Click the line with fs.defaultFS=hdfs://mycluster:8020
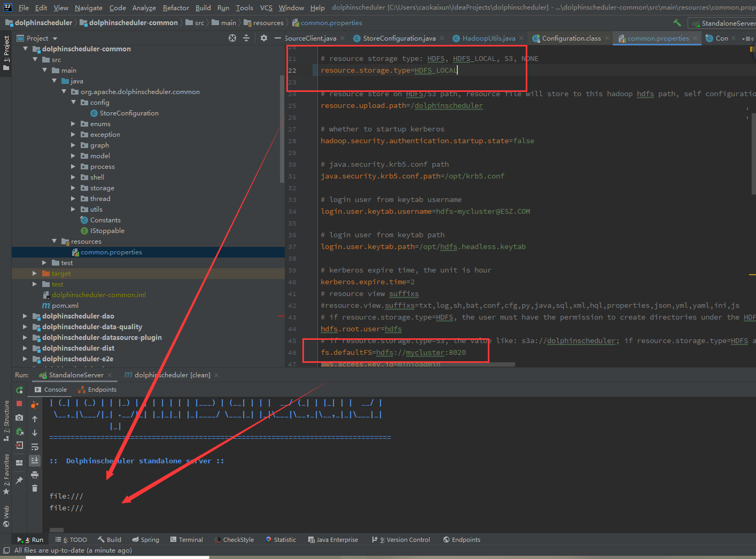This screenshot has height=559, width=756. point(393,352)
